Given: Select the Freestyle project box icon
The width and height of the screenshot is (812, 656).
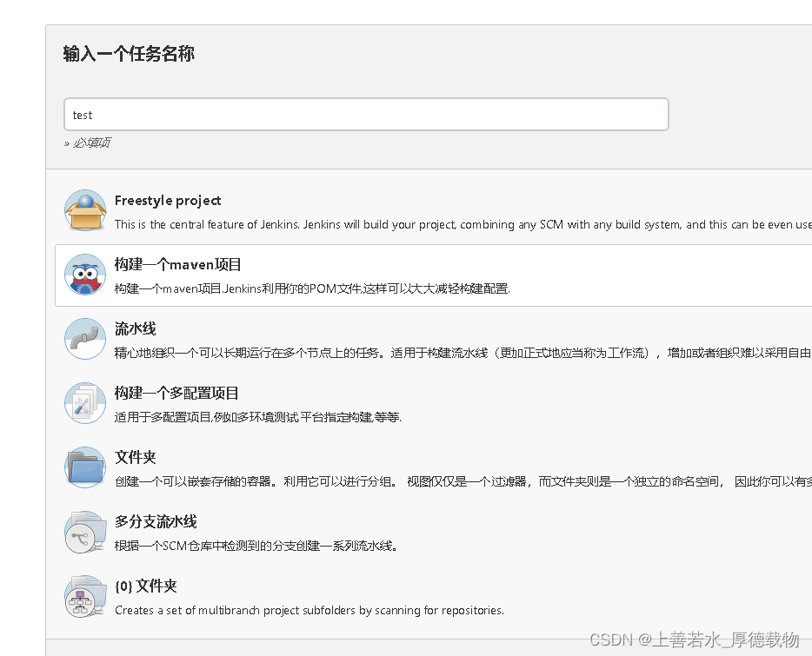Looking at the screenshot, I should [85, 210].
